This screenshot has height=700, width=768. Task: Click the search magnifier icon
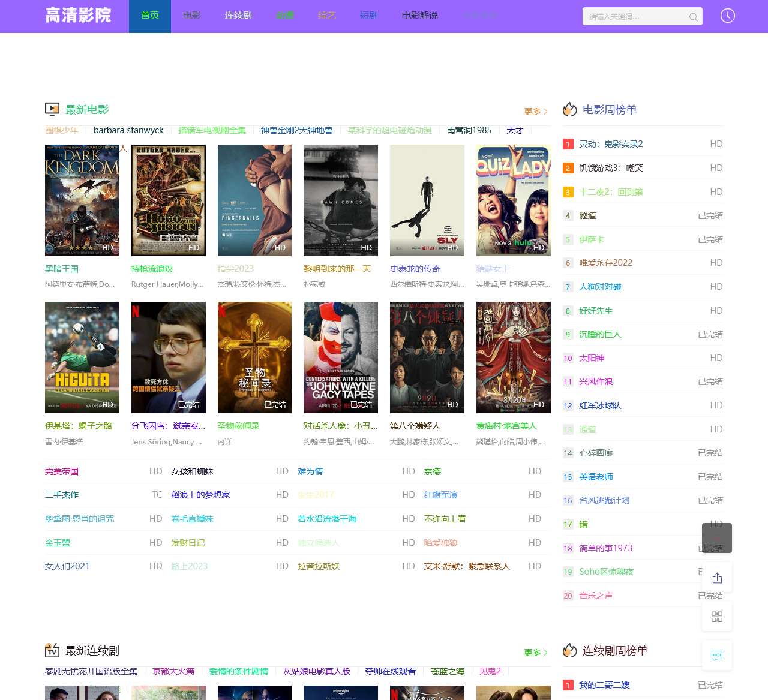click(x=693, y=17)
